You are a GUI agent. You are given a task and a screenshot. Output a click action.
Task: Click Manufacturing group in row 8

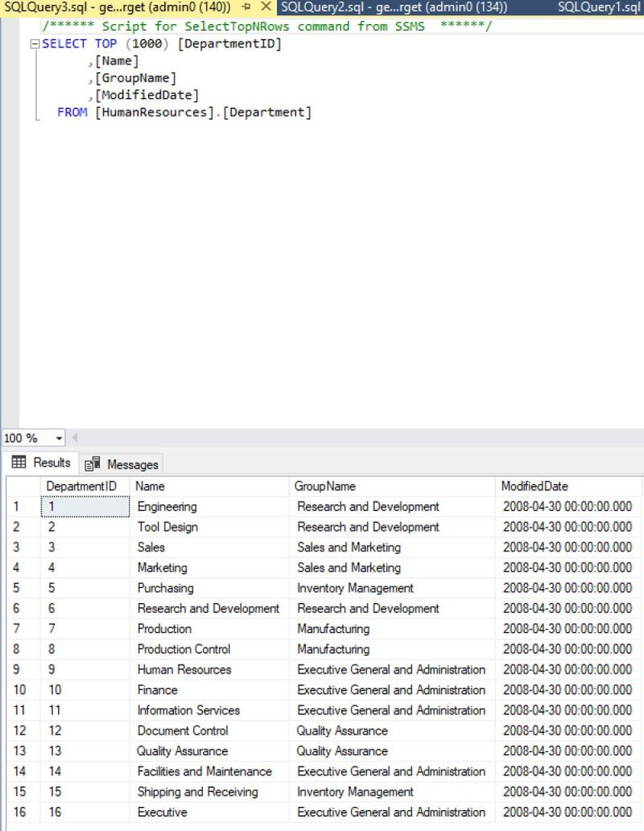tap(392, 649)
